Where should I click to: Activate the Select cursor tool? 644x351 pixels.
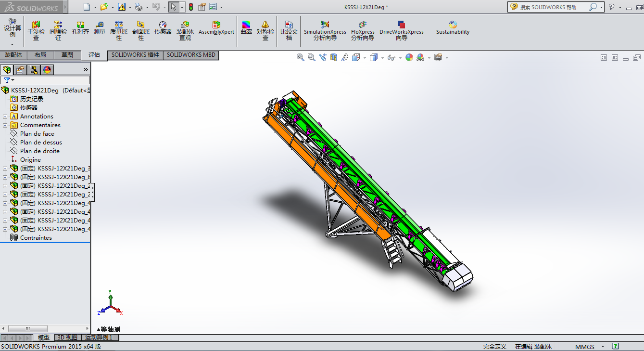pos(173,7)
